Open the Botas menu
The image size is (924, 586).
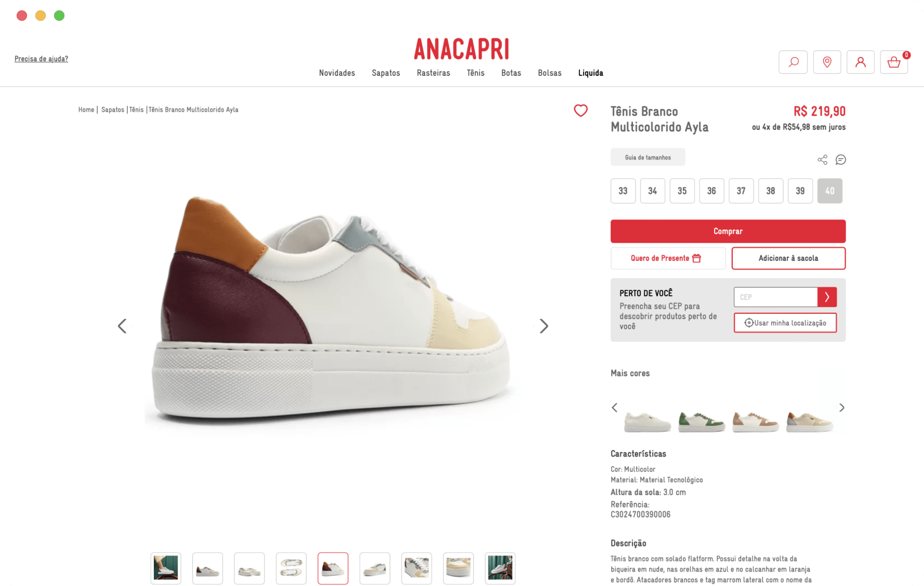tap(511, 73)
